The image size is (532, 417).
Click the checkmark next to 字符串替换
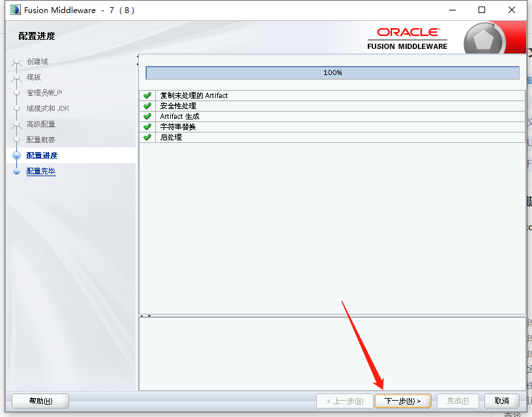point(147,127)
